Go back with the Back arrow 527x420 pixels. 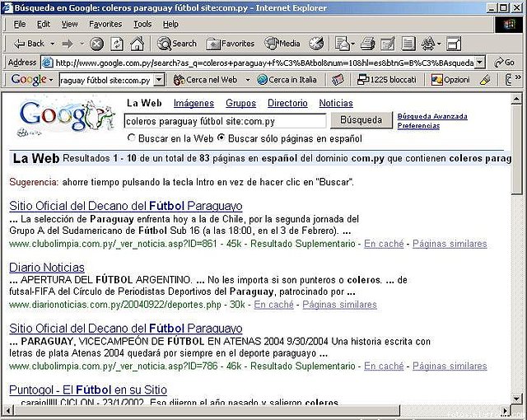(x=29, y=44)
